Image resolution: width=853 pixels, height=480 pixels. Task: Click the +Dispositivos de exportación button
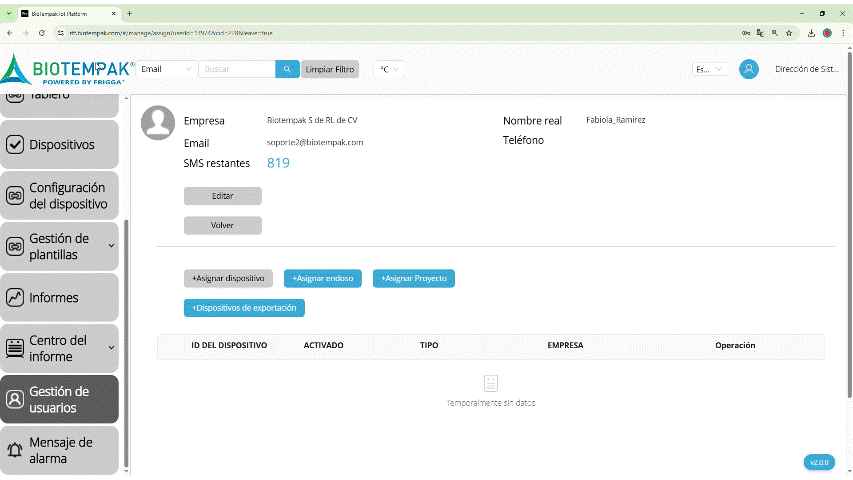tap(244, 308)
